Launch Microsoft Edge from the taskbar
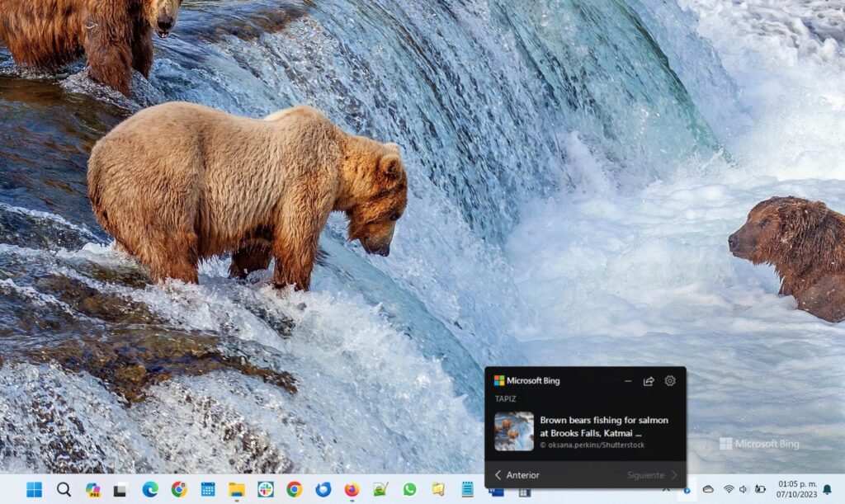 pyautogui.click(x=149, y=489)
